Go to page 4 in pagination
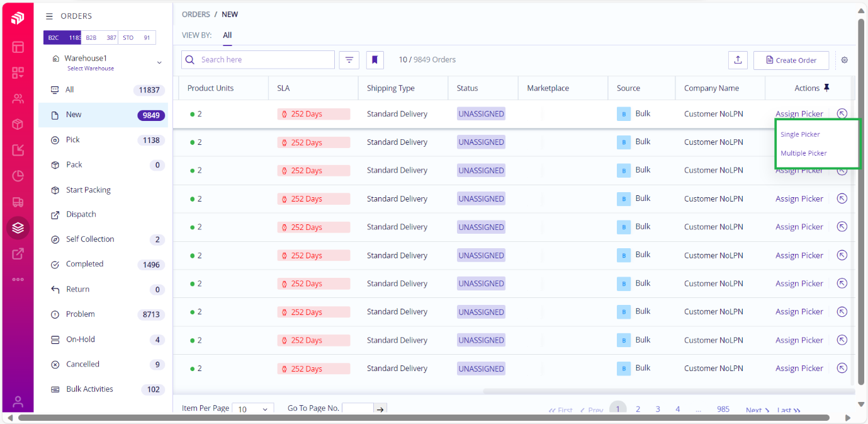Viewport: 868px width, 424px height. (678, 410)
